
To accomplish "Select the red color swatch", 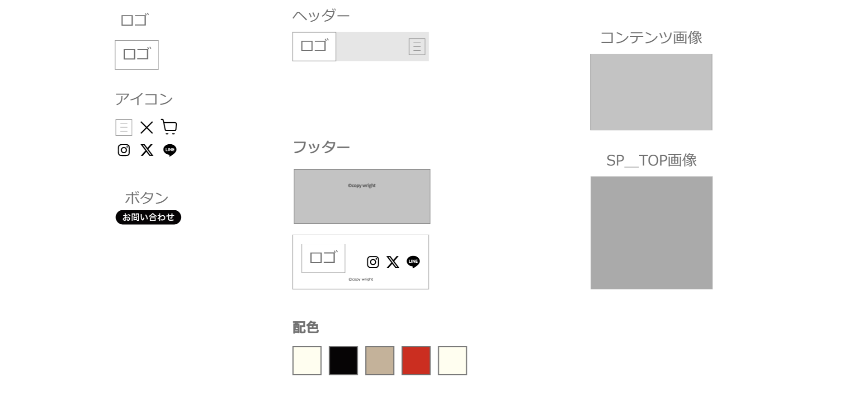I will coord(416,360).
